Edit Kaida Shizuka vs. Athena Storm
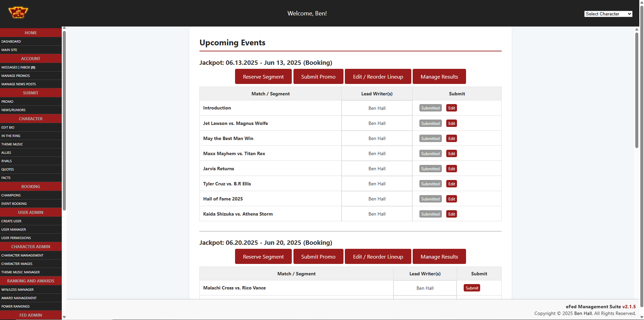644x320 pixels. pyautogui.click(x=451, y=214)
